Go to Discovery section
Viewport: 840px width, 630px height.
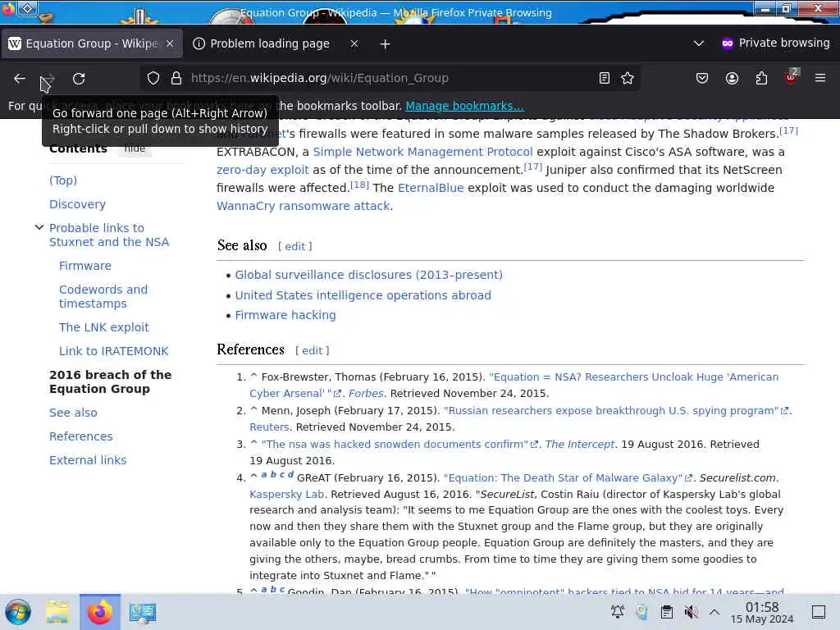(78, 204)
